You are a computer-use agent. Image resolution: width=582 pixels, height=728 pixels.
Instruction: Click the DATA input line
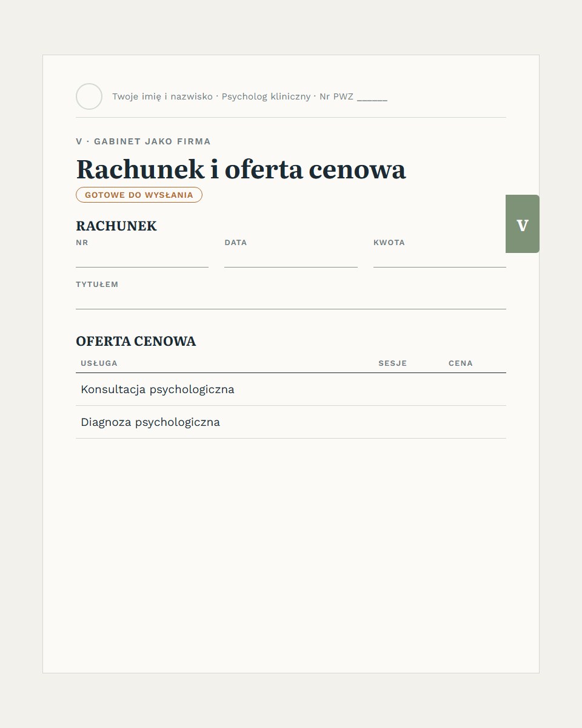coord(291,259)
